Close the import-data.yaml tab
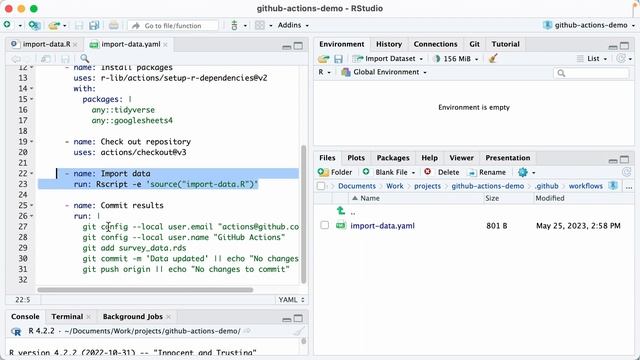 point(165,44)
